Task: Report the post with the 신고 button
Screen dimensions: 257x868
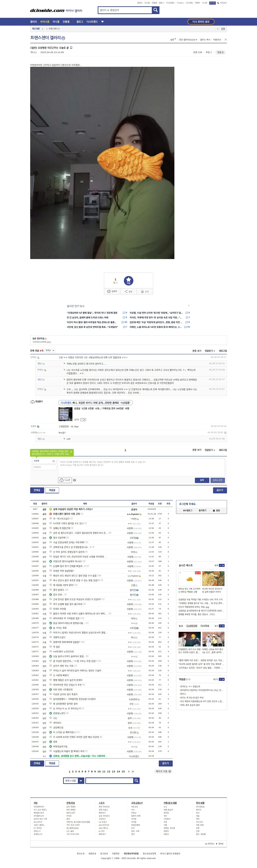Action: [x=145, y=291]
